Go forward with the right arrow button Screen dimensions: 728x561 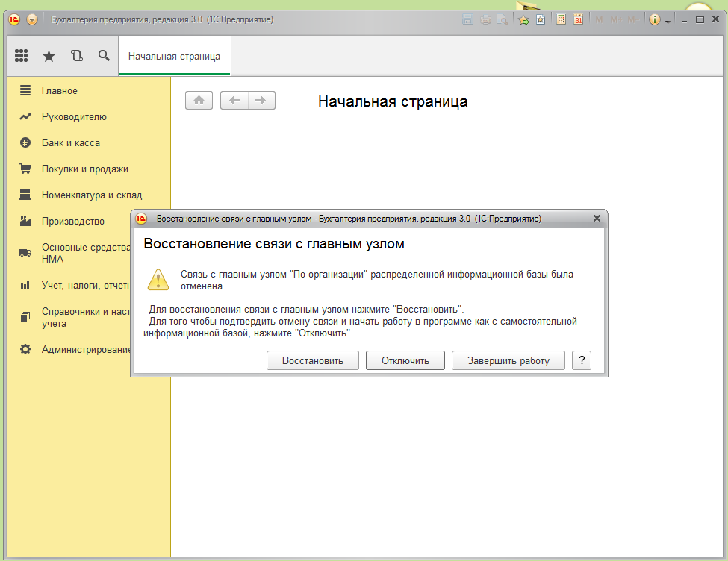261,100
